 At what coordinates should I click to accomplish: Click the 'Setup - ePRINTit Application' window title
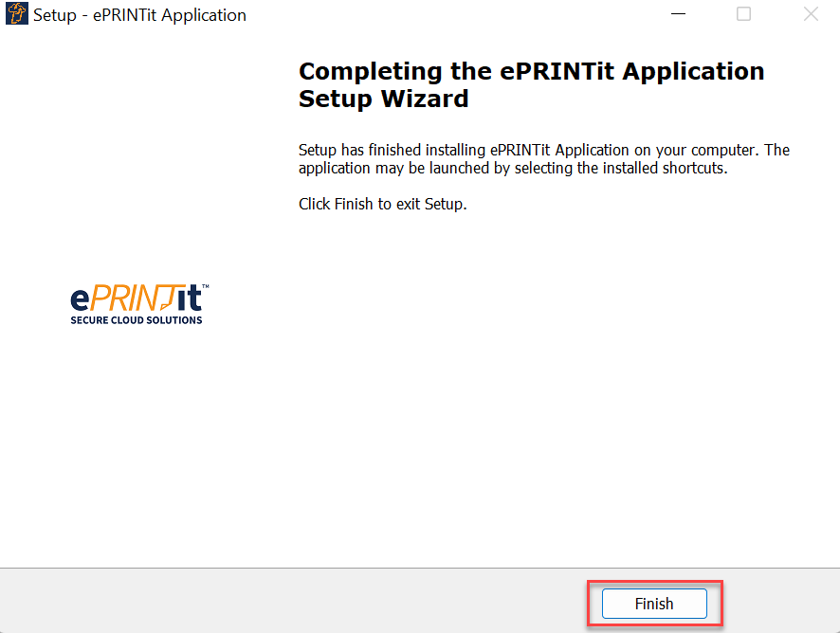139,15
